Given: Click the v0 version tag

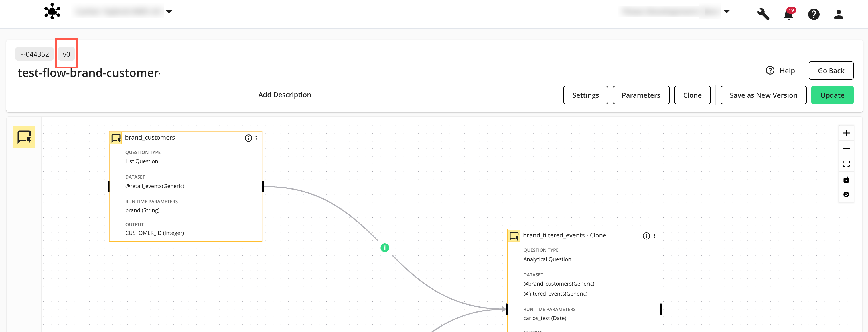Looking at the screenshot, I should click(x=66, y=54).
